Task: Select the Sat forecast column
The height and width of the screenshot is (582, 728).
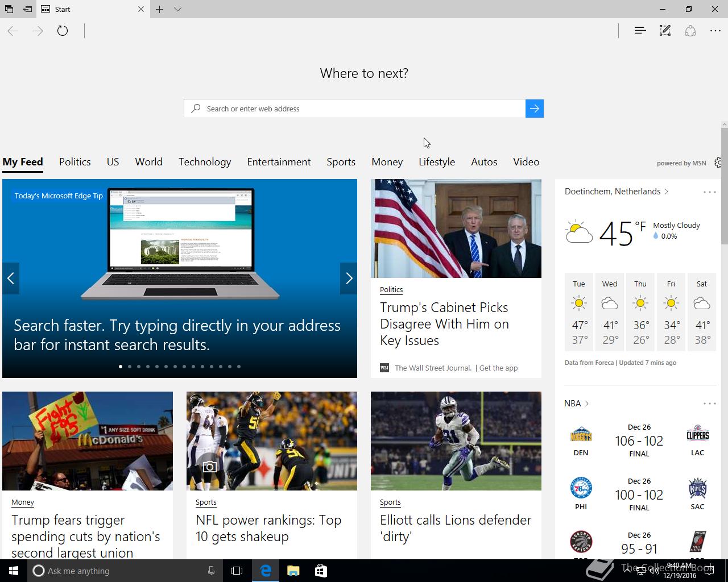Action: point(702,312)
